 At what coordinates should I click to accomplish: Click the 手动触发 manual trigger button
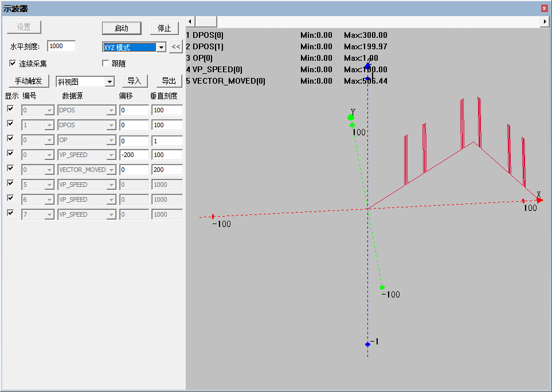29,81
